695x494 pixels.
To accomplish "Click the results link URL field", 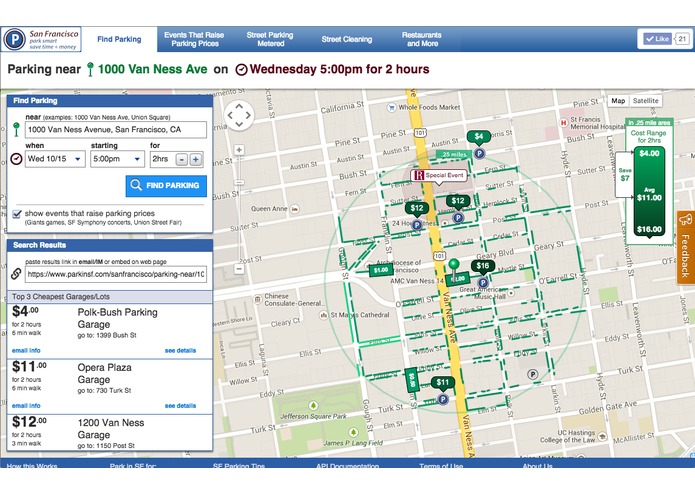I will pyautogui.click(x=116, y=274).
